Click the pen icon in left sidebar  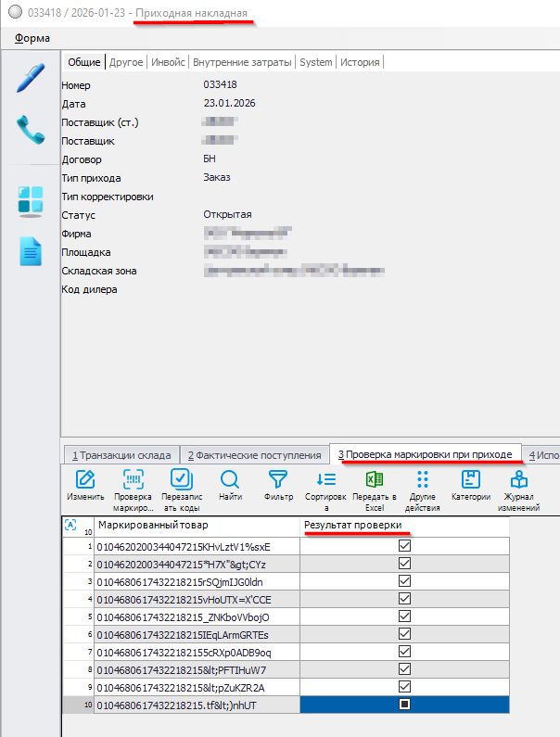tap(31, 78)
